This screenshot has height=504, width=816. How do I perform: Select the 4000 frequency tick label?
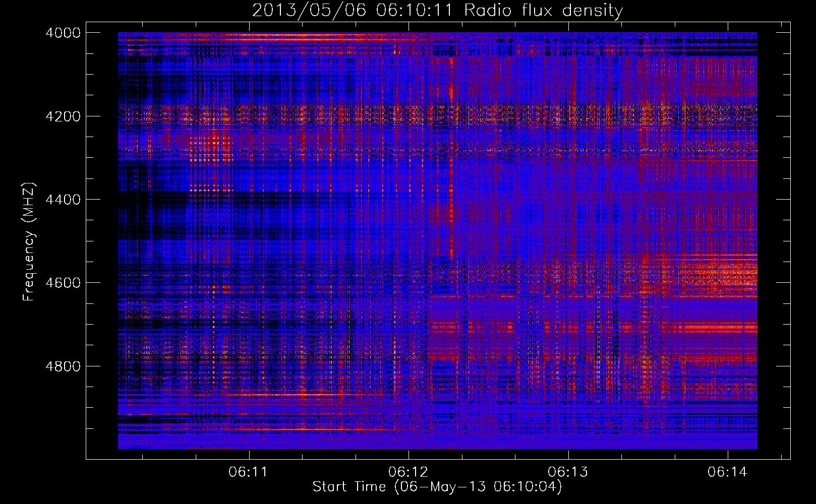63,33
